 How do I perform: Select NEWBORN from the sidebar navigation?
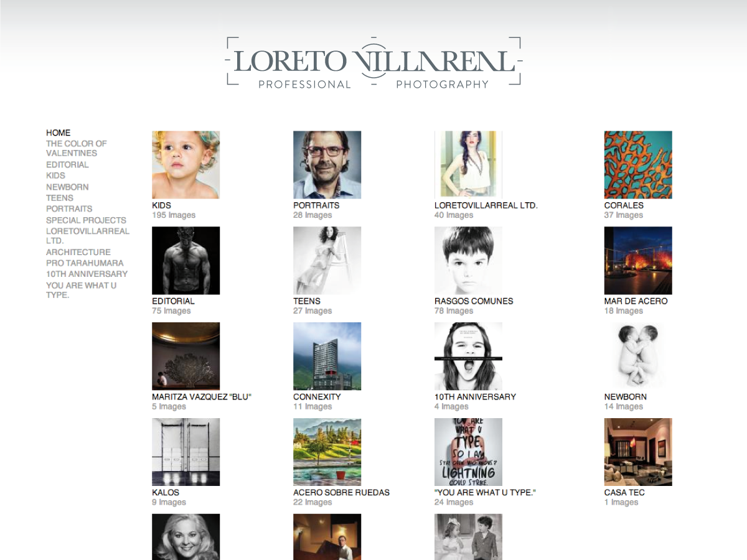pos(67,187)
